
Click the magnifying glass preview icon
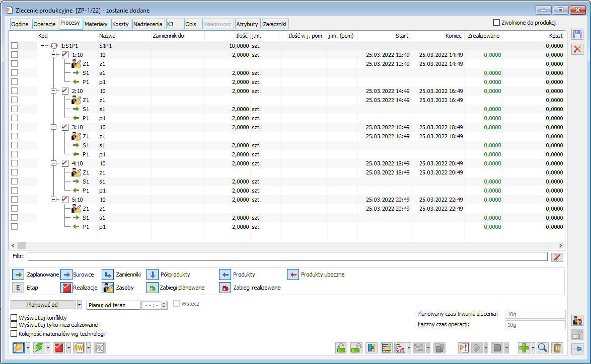[542, 348]
